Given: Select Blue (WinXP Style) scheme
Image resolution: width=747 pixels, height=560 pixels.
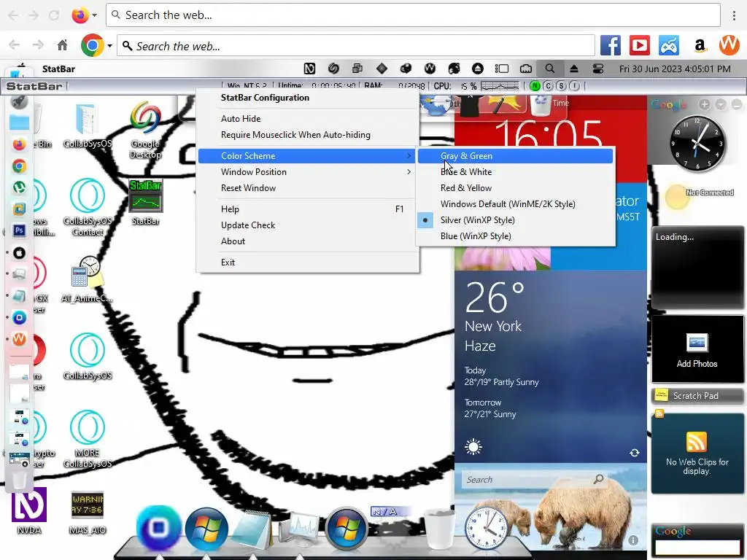Looking at the screenshot, I should (x=515, y=236).
